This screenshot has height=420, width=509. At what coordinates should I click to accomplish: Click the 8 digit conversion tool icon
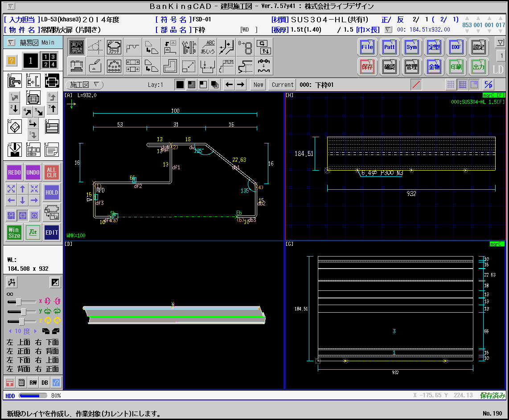[x=245, y=47]
